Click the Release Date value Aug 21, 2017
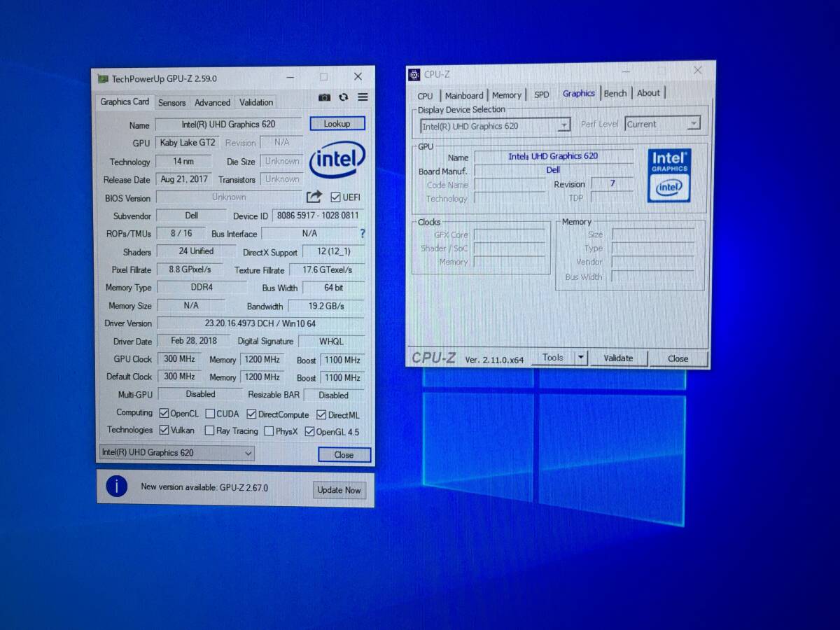The width and height of the screenshot is (840, 630). pos(183,179)
